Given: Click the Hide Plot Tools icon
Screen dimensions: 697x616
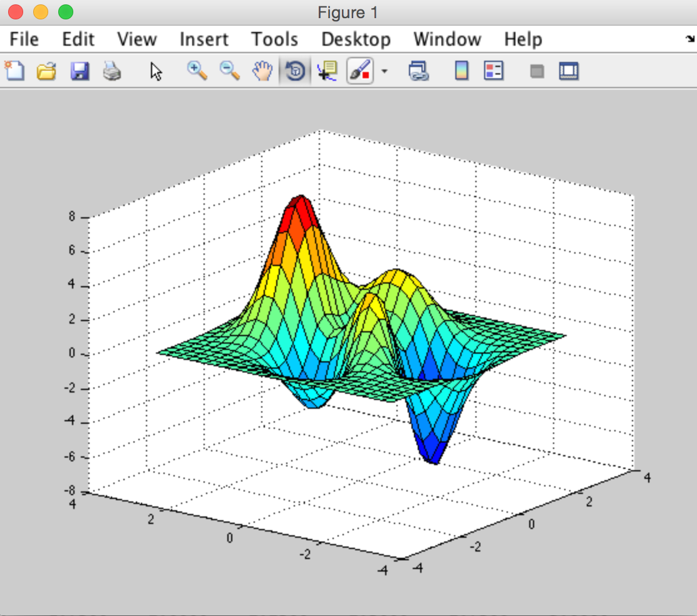Looking at the screenshot, I should click(537, 71).
